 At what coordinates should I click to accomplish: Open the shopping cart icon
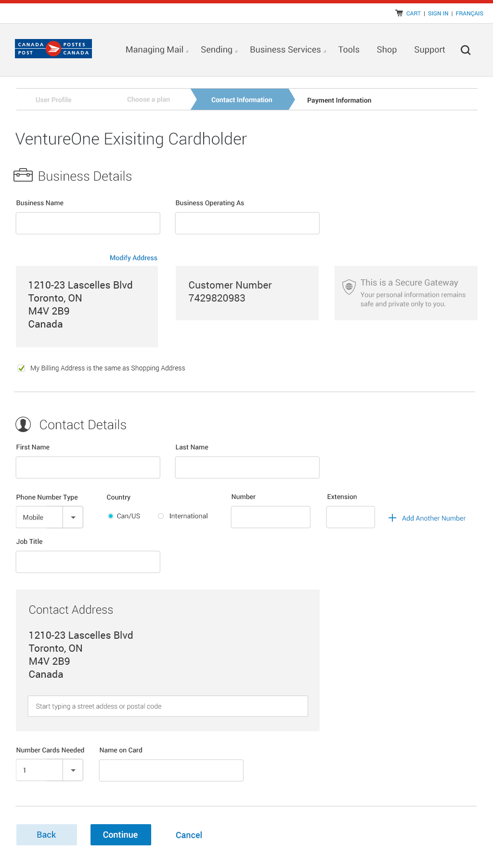[x=399, y=13]
